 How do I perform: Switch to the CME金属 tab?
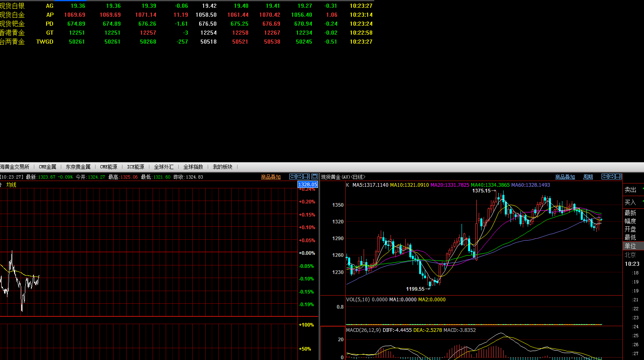[x=47, y=167]
